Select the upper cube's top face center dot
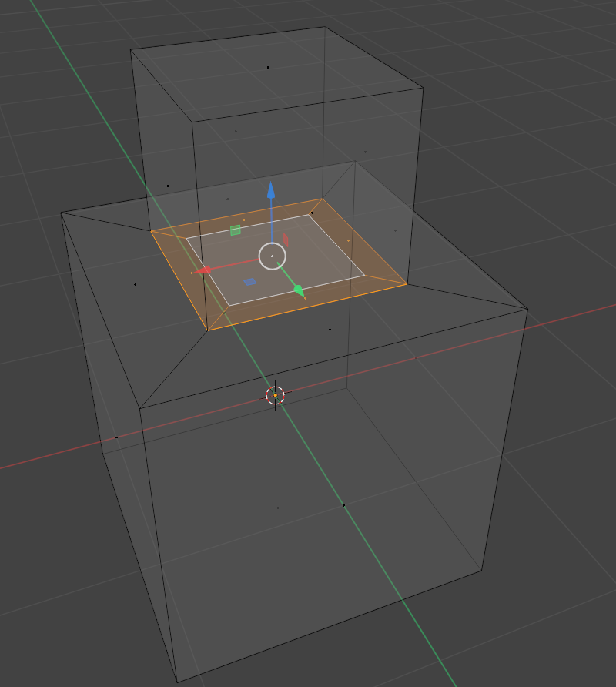 268,68
